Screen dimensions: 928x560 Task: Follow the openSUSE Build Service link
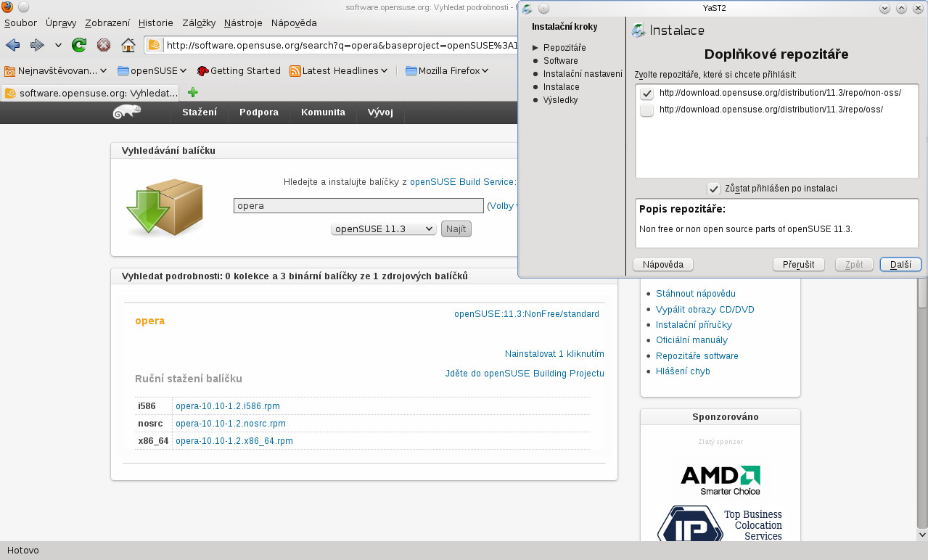[x=463, y=182]
